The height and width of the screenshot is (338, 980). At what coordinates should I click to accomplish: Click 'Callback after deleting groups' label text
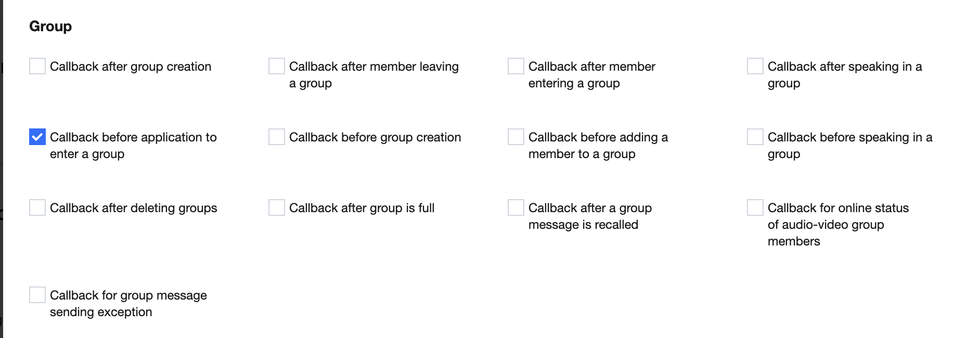(x=134, y=208)
